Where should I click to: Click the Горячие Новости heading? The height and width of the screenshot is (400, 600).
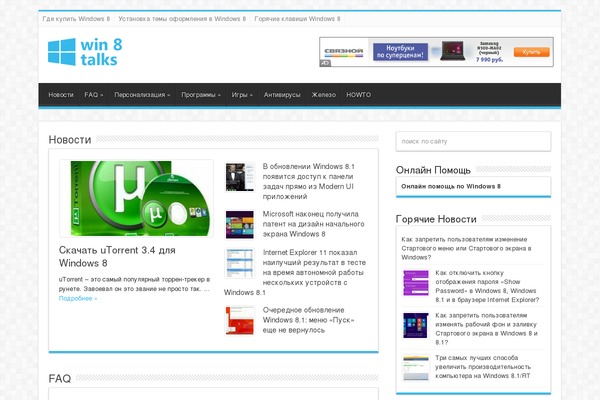pyautogui.click(x=436, y=219)
